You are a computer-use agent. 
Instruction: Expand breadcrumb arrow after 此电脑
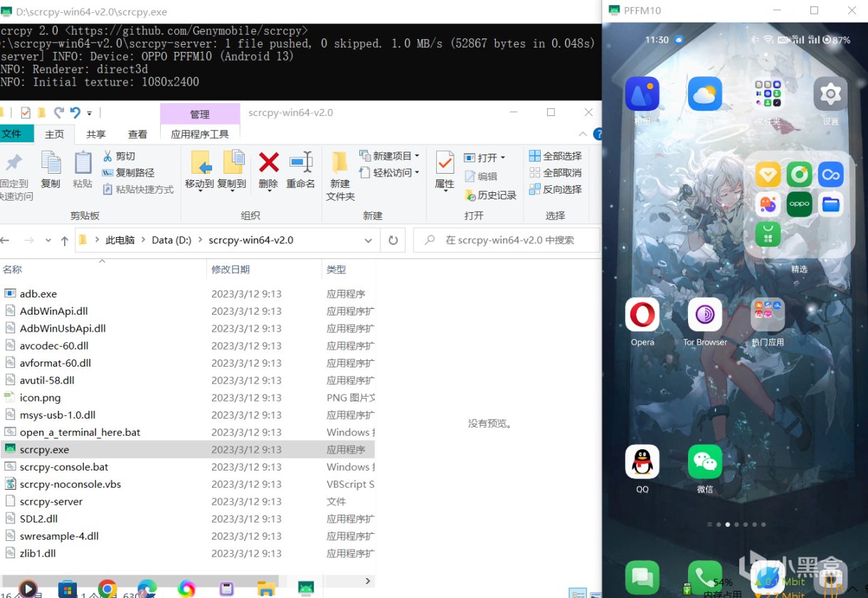[x=142, y=241]
